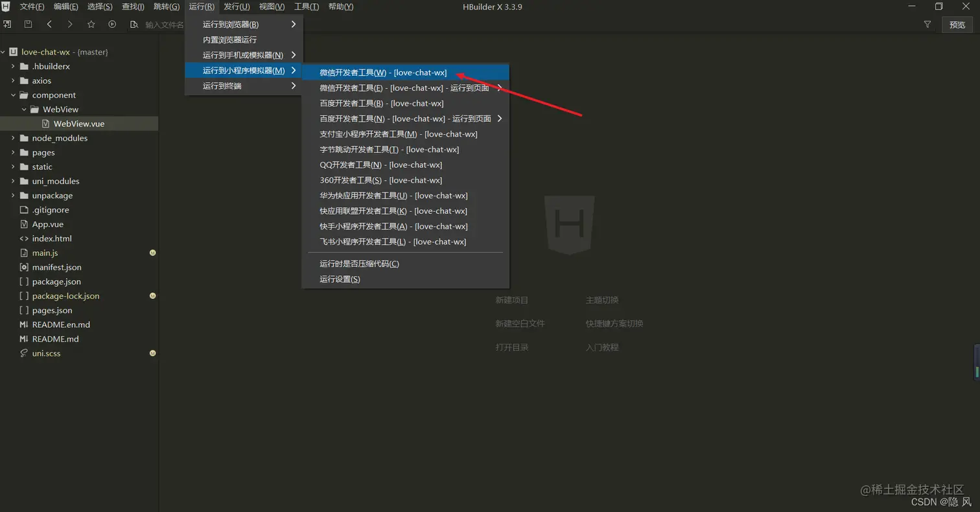The height and width of the screenshot is (512, 980).
Task: Click the 主题切换 link
Action: [602, 300]
